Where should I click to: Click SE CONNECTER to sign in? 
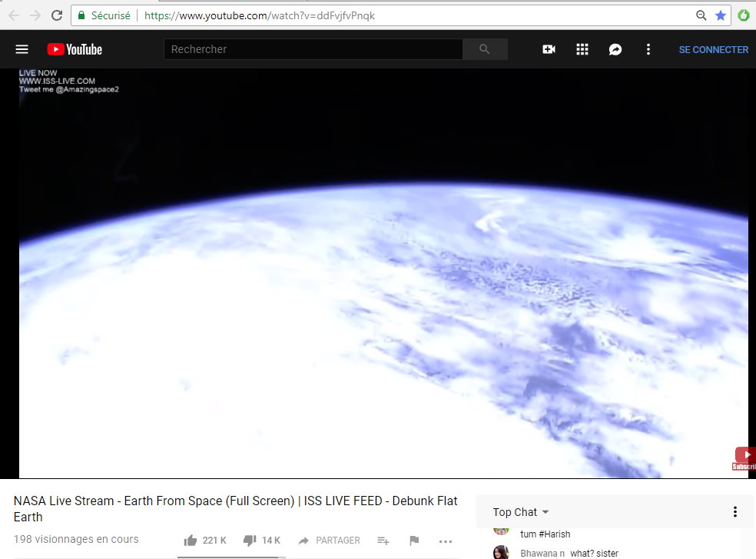coord(714,50)
